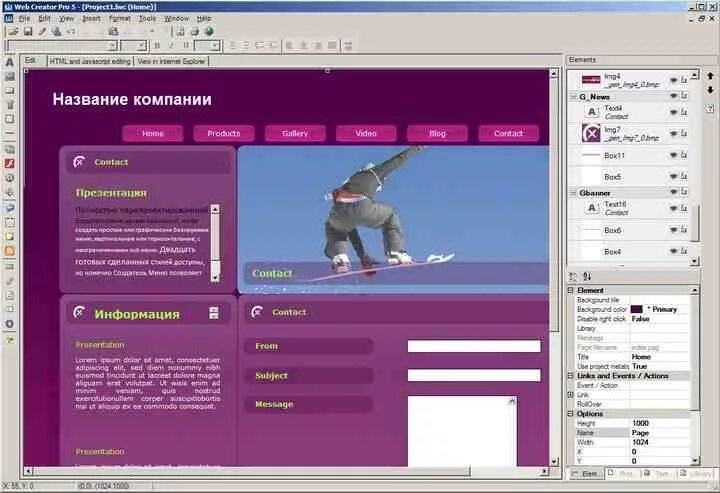Click the italic formatting button
The image size is (720, 493).
[171, 46]
